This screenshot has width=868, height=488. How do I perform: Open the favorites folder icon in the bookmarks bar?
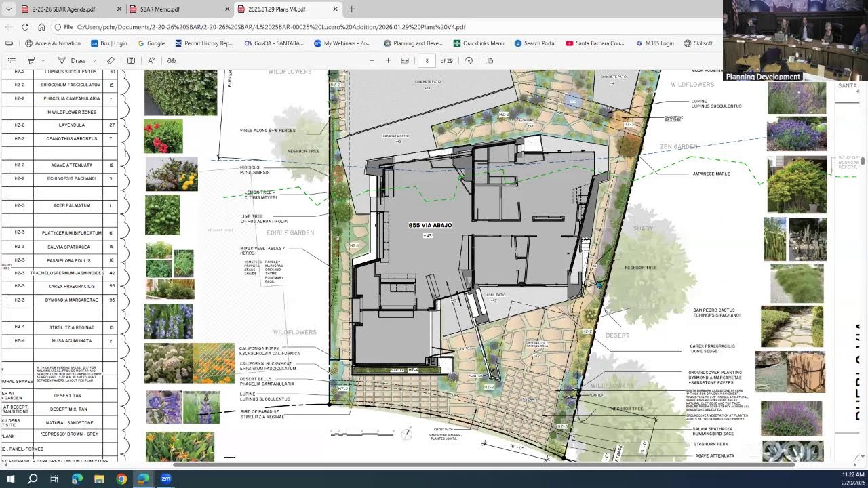(10, 43)
